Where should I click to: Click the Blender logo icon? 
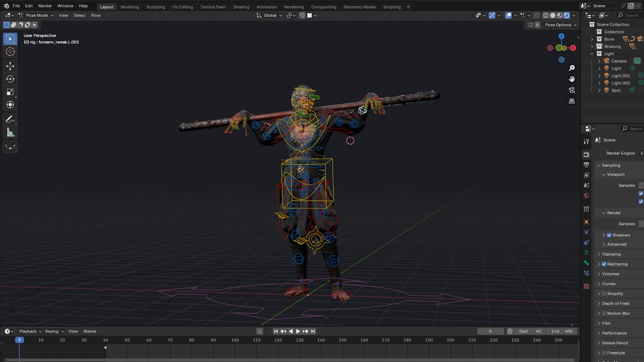coord(6,6)
